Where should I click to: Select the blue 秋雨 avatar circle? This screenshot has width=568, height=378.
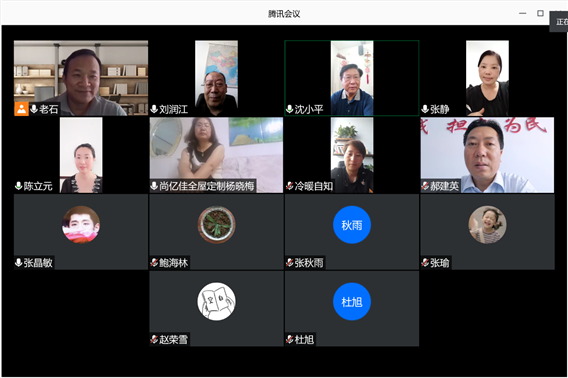click(352, 225)
